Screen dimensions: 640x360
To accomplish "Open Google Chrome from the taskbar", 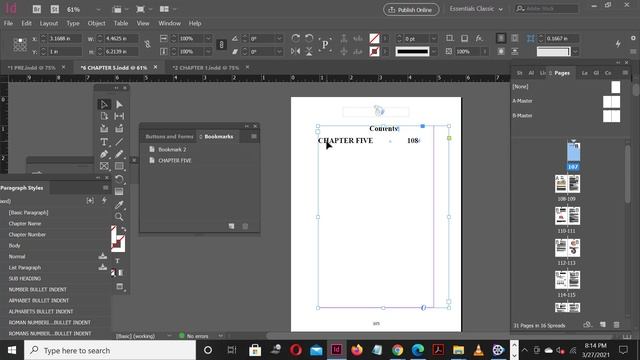I will click(397, 350).
